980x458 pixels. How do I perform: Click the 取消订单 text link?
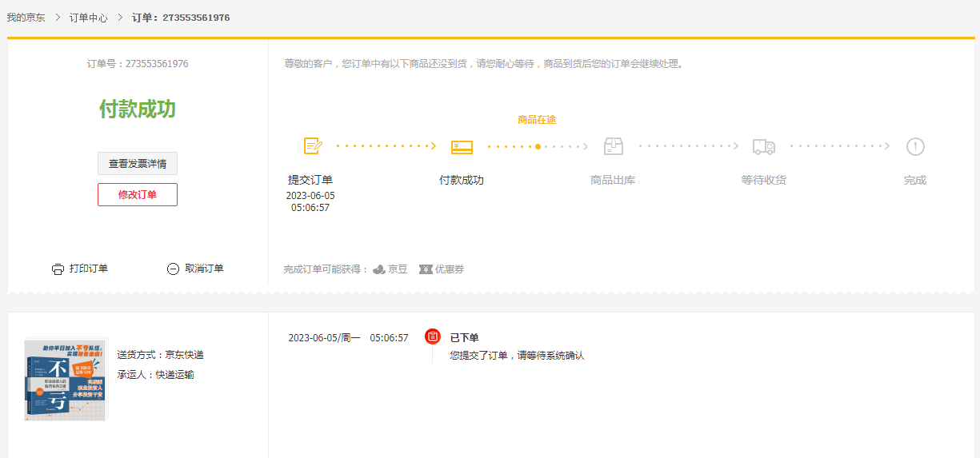pyautogui.click(x=204, y=269)
